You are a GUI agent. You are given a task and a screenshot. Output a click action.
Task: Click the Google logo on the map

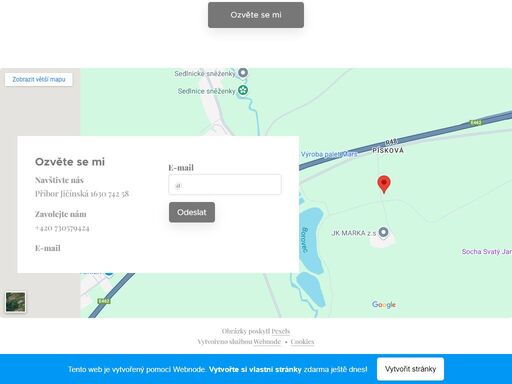coord(384,304)
